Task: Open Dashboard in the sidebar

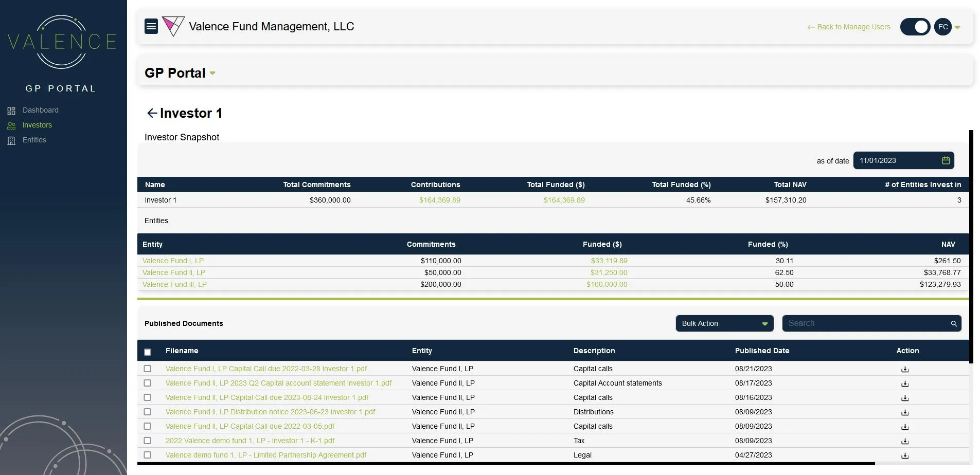Action: click(40, 110)
